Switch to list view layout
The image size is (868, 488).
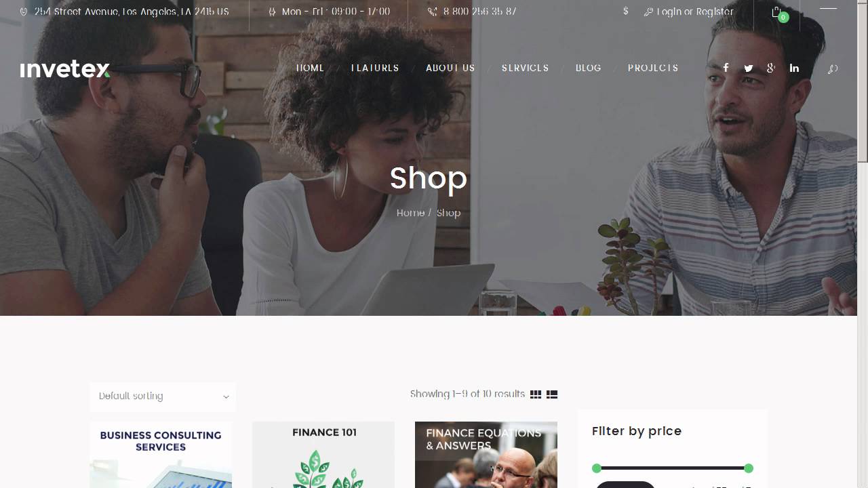552,394
